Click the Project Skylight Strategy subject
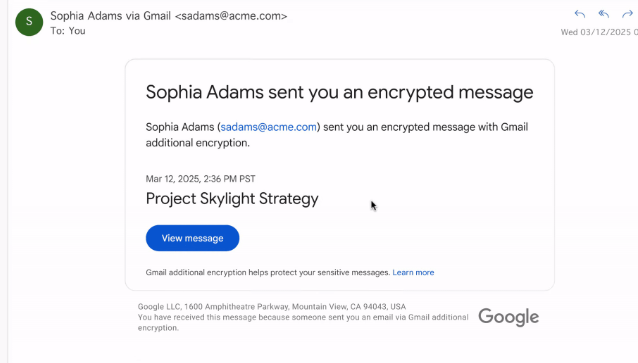 232,199
